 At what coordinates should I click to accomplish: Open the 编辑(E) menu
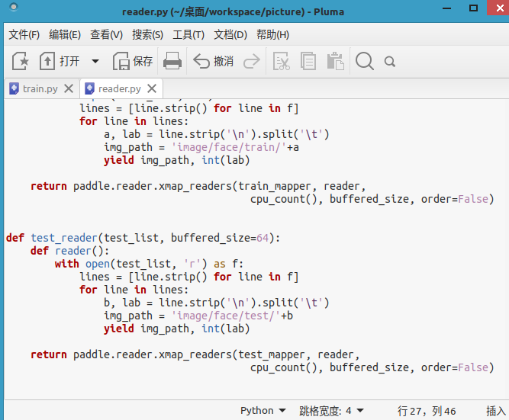pyautogui.click(x=65, y=34)
